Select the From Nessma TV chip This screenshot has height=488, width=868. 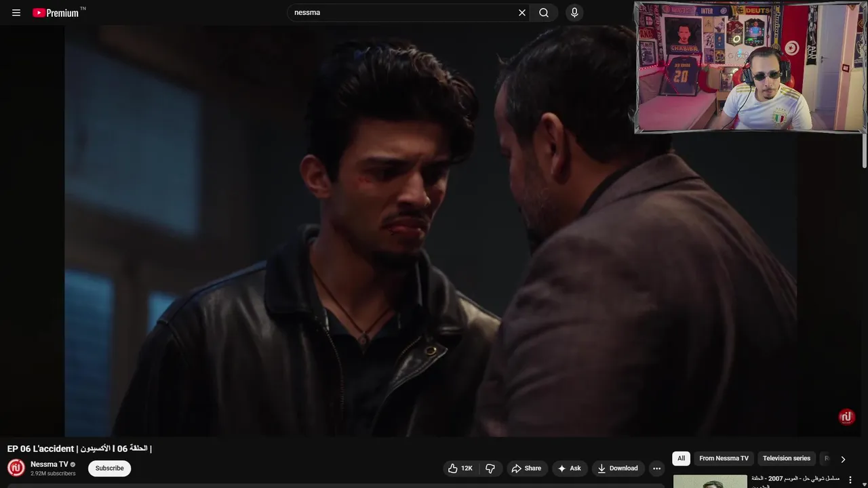(x=724, y=458)
